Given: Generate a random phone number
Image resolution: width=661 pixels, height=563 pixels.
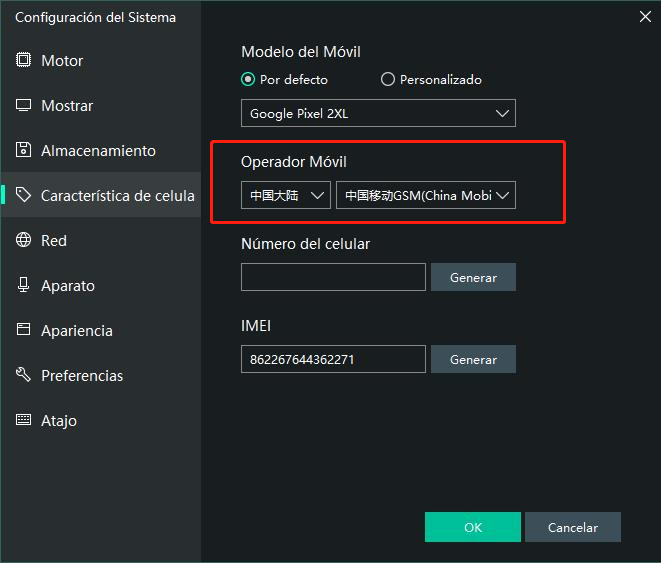Looking at the screenshot, I should [473, 277].
